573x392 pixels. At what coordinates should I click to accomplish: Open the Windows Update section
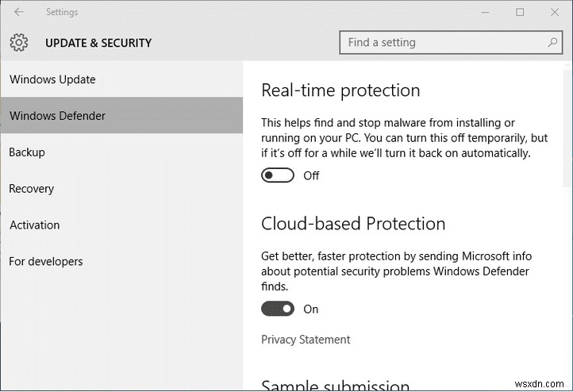[52, 79]
